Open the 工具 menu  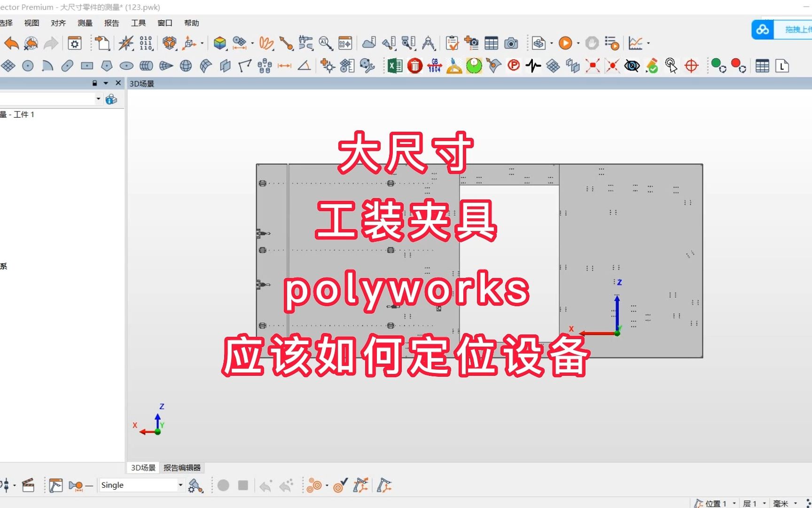(138, 23)
